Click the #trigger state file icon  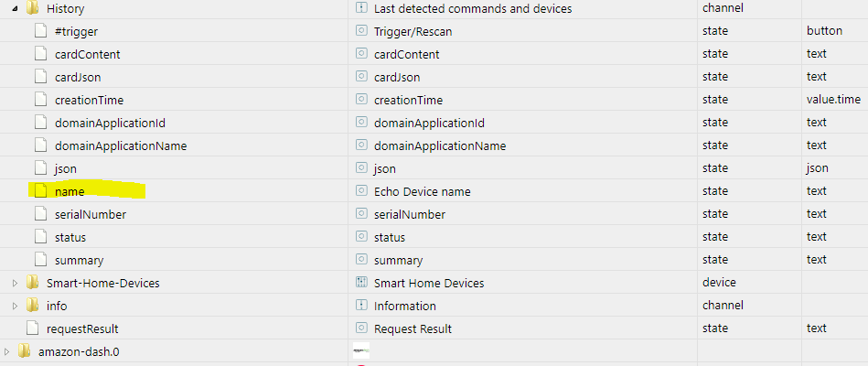pyautogui.click(x=39, y=31)
